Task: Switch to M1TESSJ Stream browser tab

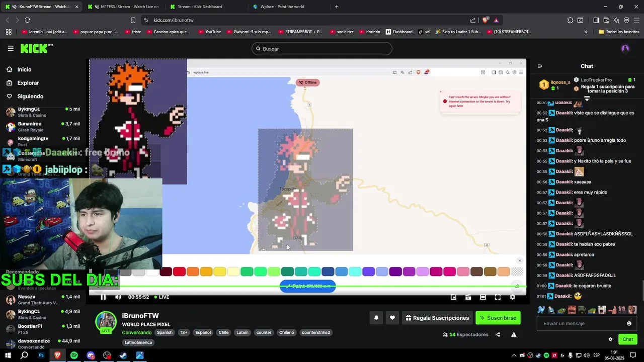Action: pyautogui.click(x=123, y=7)
